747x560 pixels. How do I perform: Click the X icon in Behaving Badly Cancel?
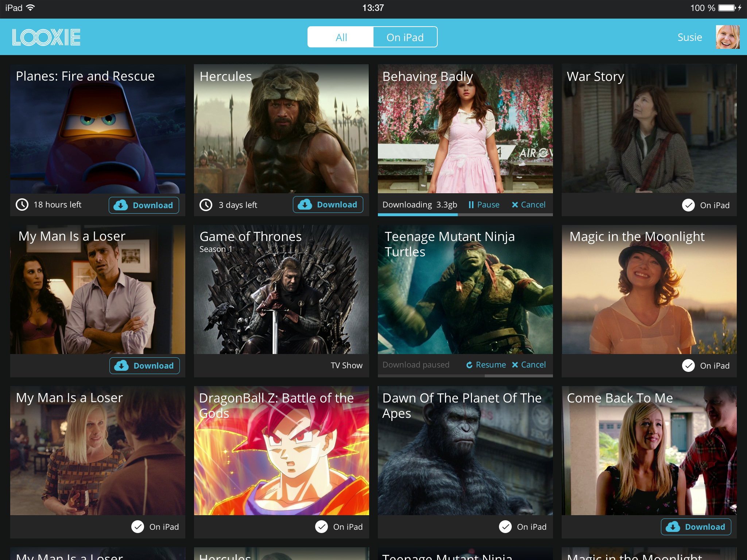pos(515,205)
